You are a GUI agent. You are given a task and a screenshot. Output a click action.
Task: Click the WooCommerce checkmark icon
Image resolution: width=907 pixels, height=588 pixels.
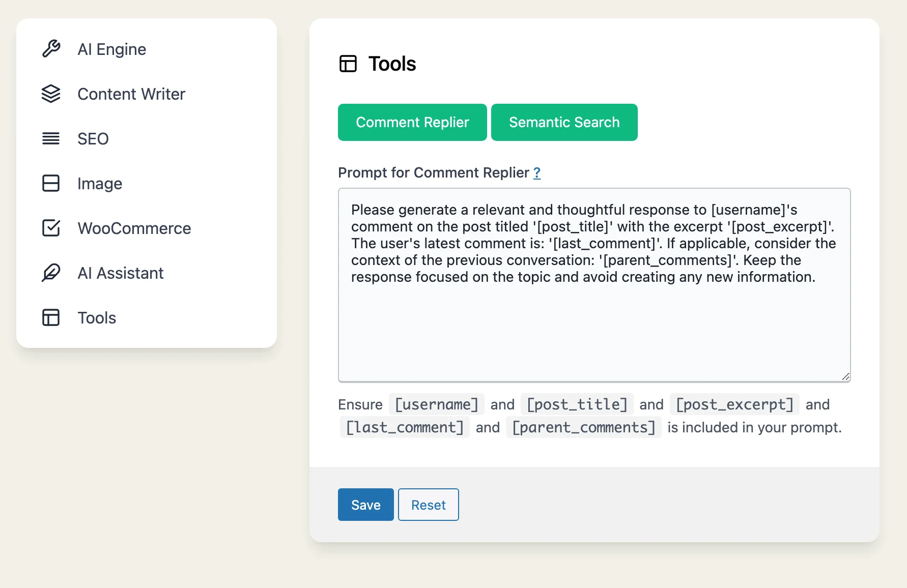click(x=51, y=228)
